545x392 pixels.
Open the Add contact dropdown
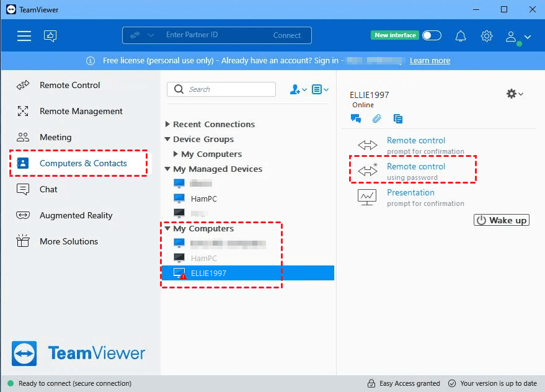coord(298,90)
